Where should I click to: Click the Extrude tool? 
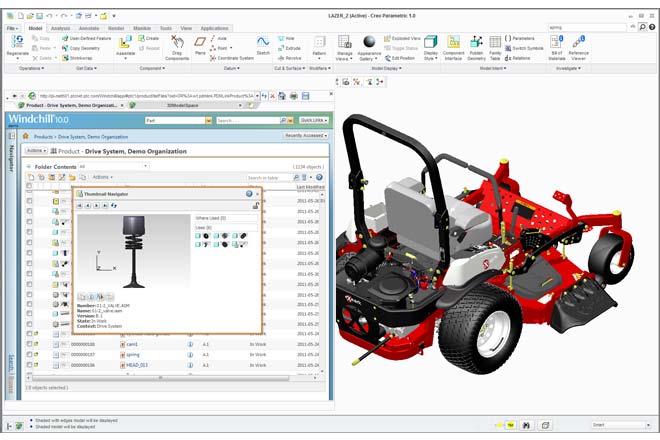pos(289,48)
